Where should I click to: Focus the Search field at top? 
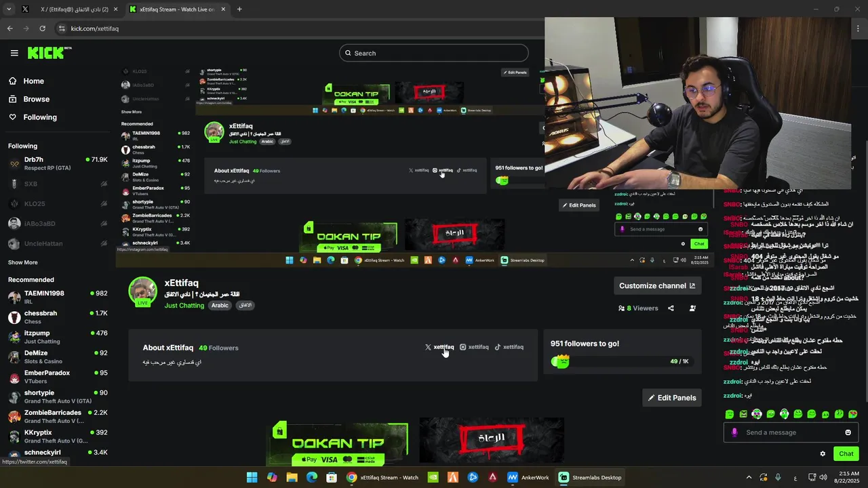tap(434, 53)
